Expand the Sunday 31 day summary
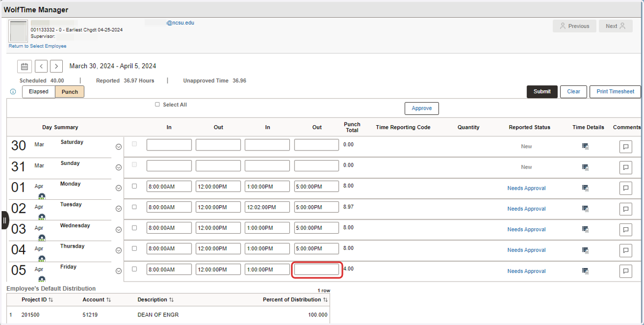Viewport: 644px width, 325px height. coord(119,168)
